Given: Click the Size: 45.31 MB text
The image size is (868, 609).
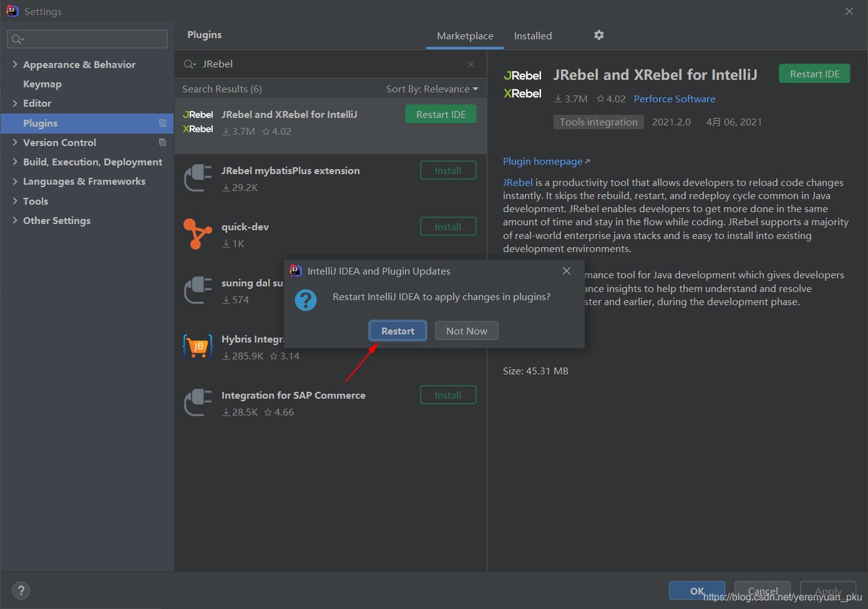Looking at the screenshot, I should tap(535, 371).
